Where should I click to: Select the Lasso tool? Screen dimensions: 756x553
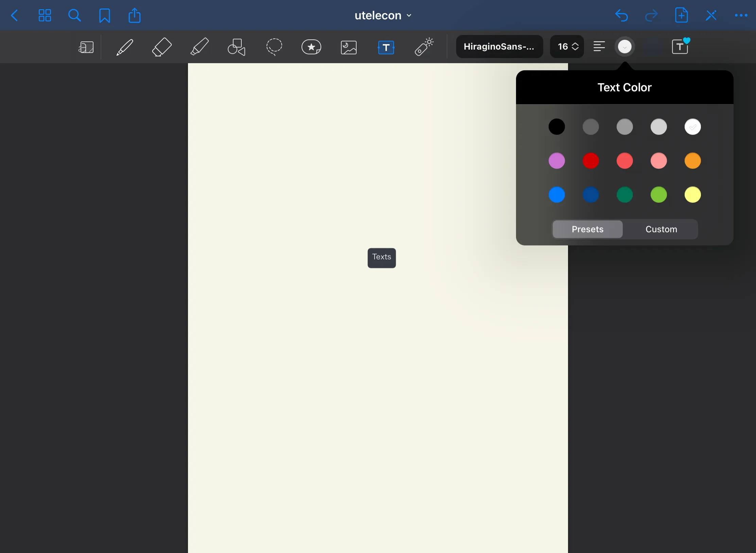[274, 47]
